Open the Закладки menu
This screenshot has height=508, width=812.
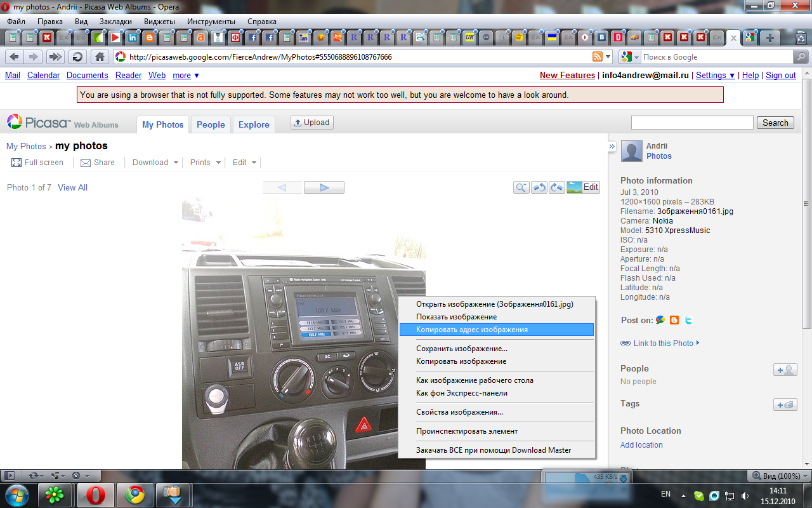(x=115, y=21)
